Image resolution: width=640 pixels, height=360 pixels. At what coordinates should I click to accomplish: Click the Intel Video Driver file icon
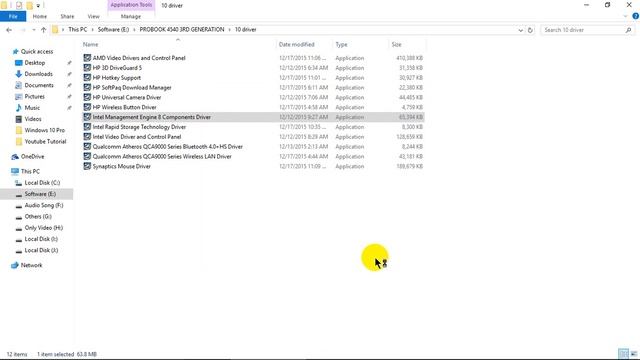tap(87, 137)
